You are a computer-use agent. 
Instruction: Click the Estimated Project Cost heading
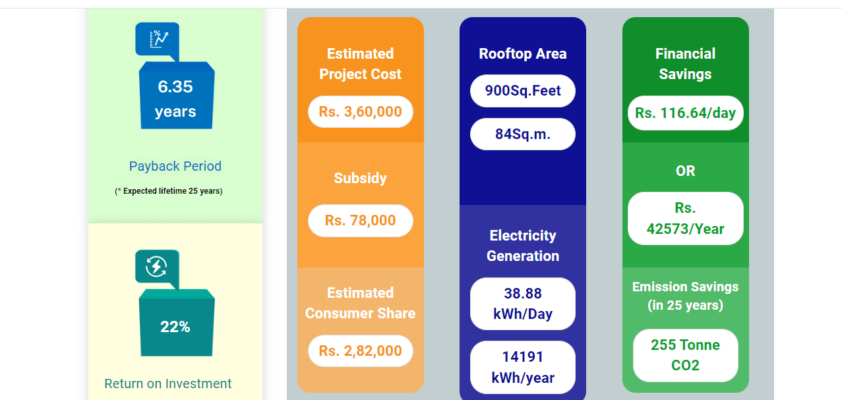360,64
